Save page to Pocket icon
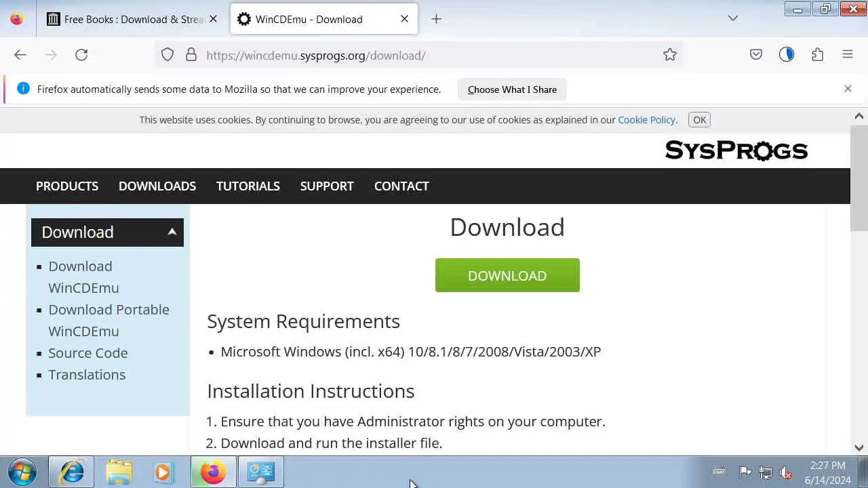The image size is (868, 488). coord(756,55)
